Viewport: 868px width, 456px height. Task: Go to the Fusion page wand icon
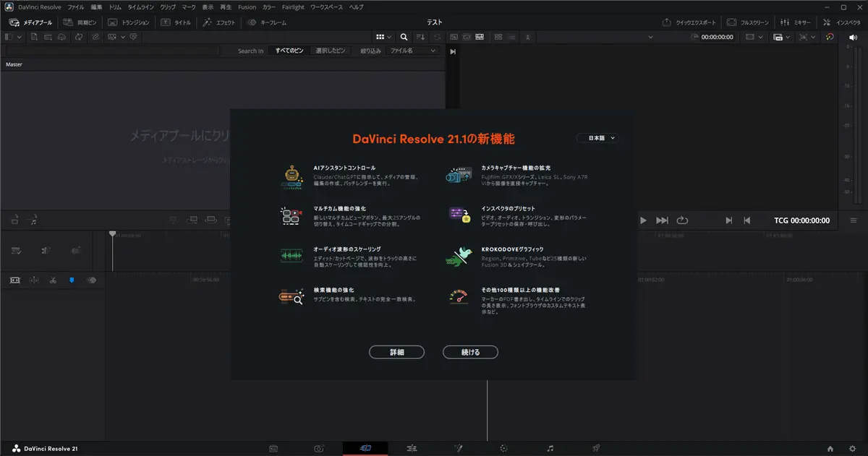click(x=458, y=449)
